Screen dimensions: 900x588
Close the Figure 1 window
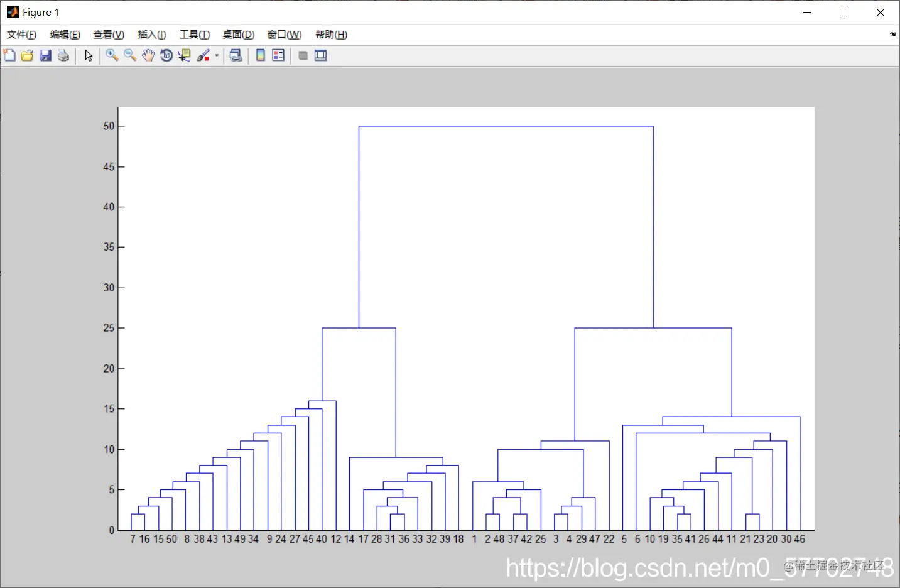click(x=881, y=12)
